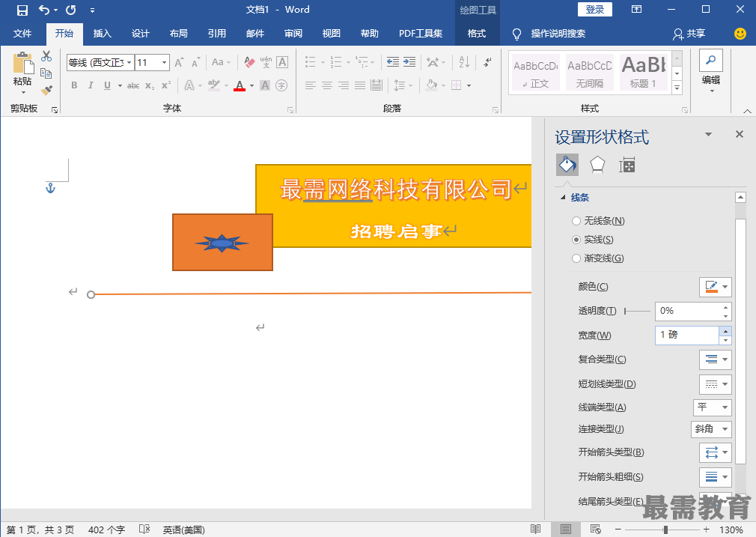Close the Format Shape pane
The image size is (756, 537).
click(739, 134)
